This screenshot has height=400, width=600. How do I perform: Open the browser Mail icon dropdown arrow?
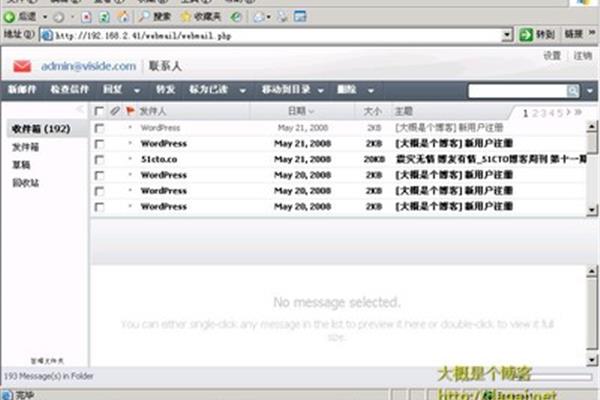tap(269, 17)
